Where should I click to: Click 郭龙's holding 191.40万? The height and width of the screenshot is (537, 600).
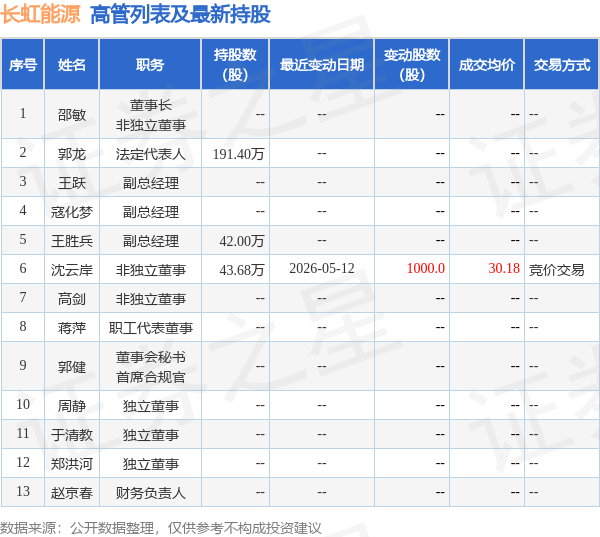[238, 154]
